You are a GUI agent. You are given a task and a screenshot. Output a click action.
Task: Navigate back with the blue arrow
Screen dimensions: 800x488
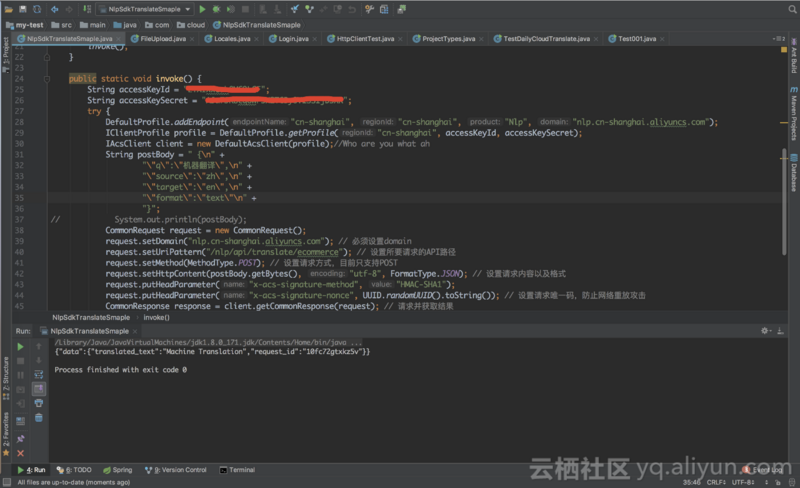click(55, 9)
